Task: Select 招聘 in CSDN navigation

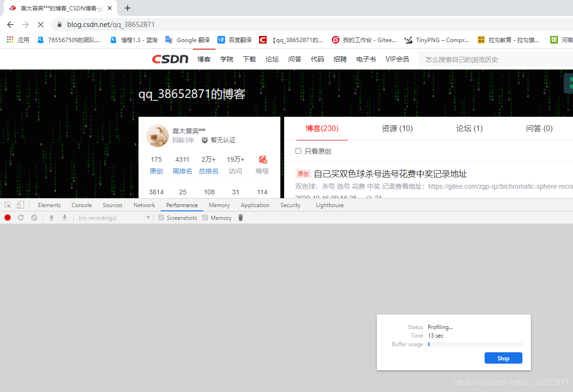Action: (340, 59)
